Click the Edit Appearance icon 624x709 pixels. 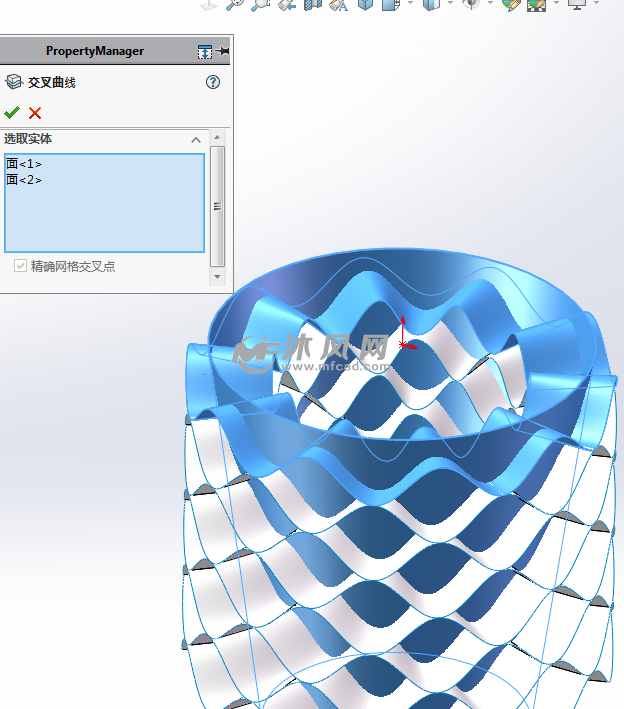click(511, 5)
